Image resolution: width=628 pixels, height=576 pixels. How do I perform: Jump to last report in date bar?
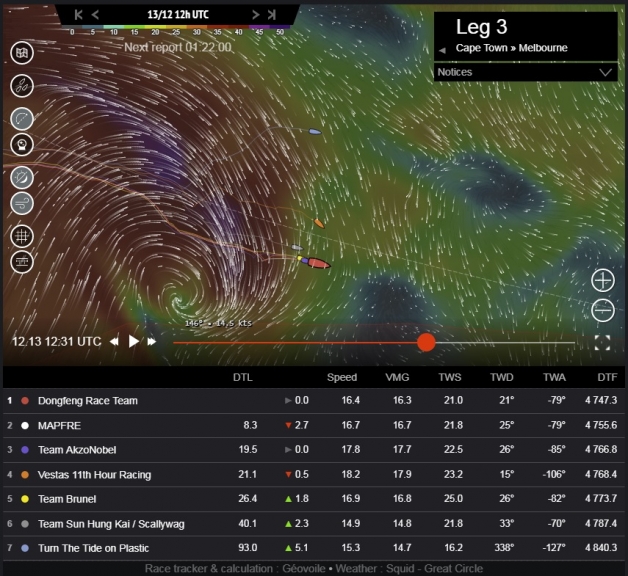coord(272,15)
